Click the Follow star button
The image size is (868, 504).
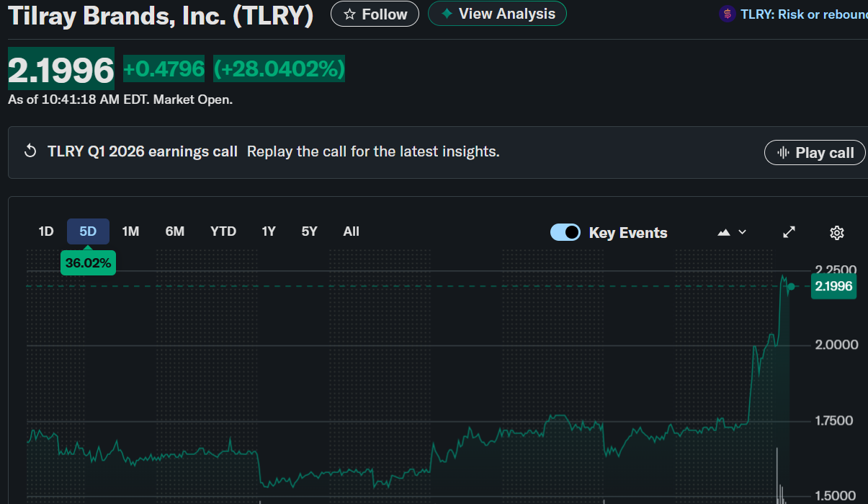pyautogui.click(x=375, y=14)
